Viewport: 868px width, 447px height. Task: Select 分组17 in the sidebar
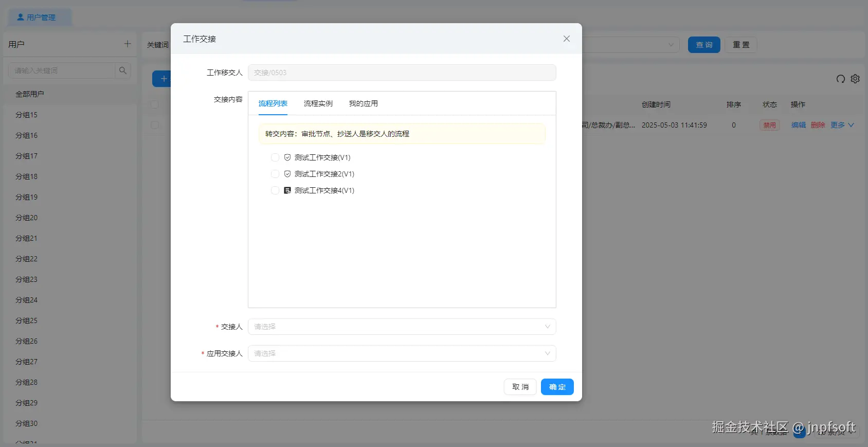click(70, 156)
